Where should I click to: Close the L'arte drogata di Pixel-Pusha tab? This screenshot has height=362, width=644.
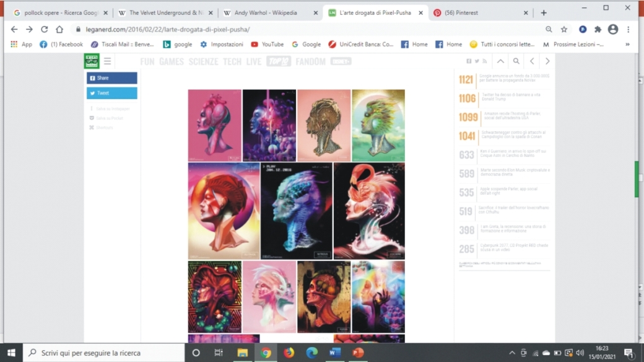tap(421, 13)
